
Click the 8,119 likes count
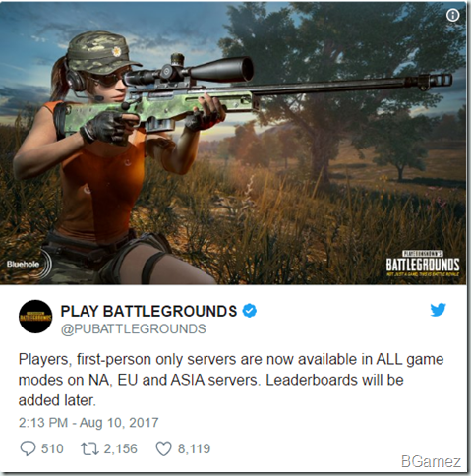[194, 448]
